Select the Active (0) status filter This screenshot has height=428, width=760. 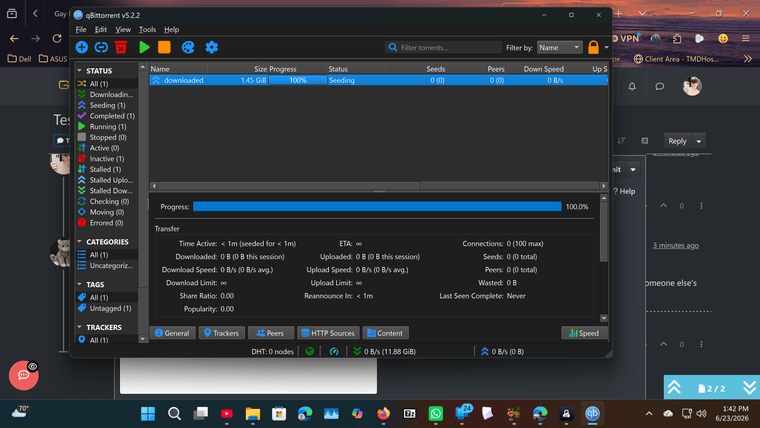point(107,148)
